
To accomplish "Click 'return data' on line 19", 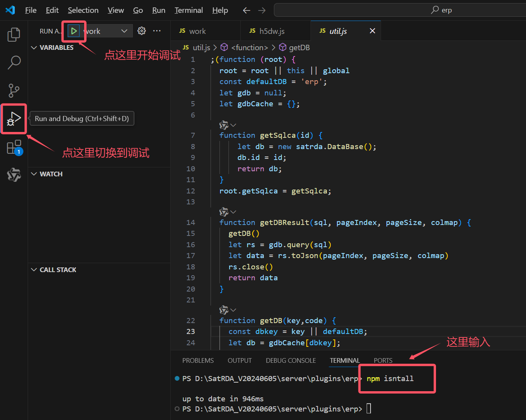I will click(253, 278).
